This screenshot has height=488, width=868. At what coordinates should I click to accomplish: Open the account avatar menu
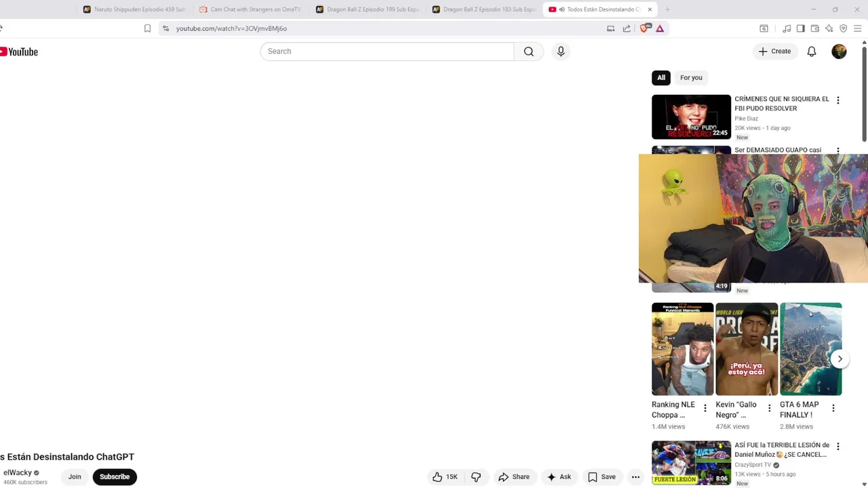839,52
